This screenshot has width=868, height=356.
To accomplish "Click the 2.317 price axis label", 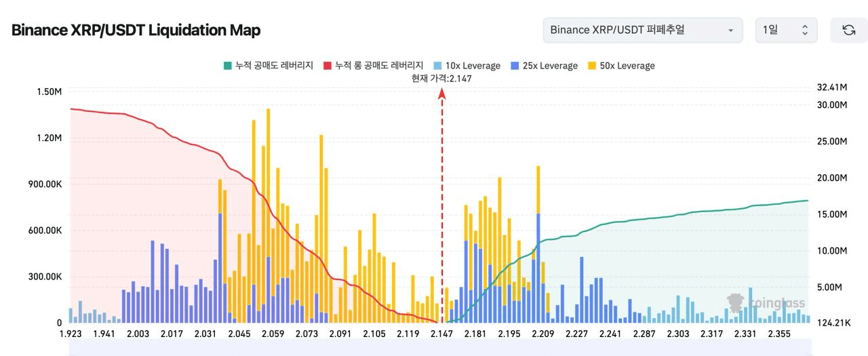I will pyautogui.click(x=712, y=334).
